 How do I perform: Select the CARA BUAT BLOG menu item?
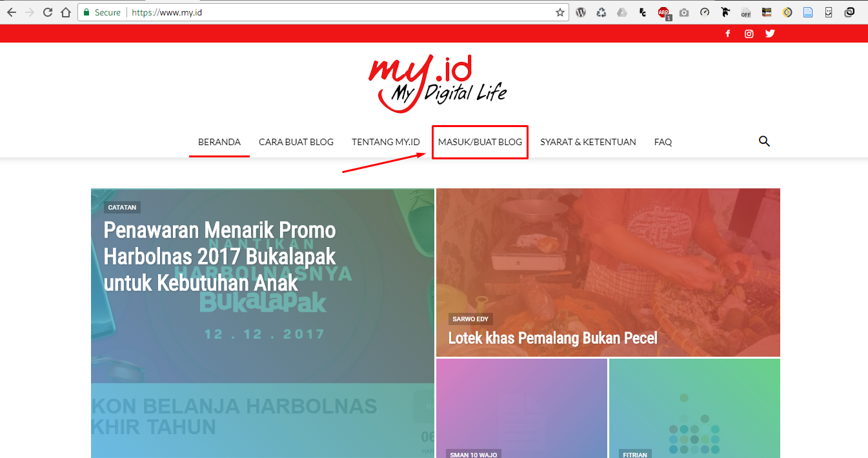[x=296, y=142]
